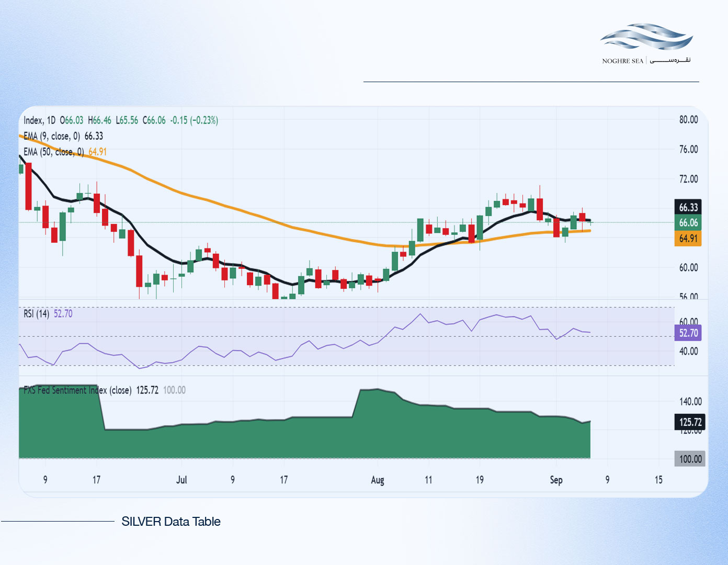Click the RSI (14) indicator legend
This screenshot has width=728, height=565.
tap(48, 314)
